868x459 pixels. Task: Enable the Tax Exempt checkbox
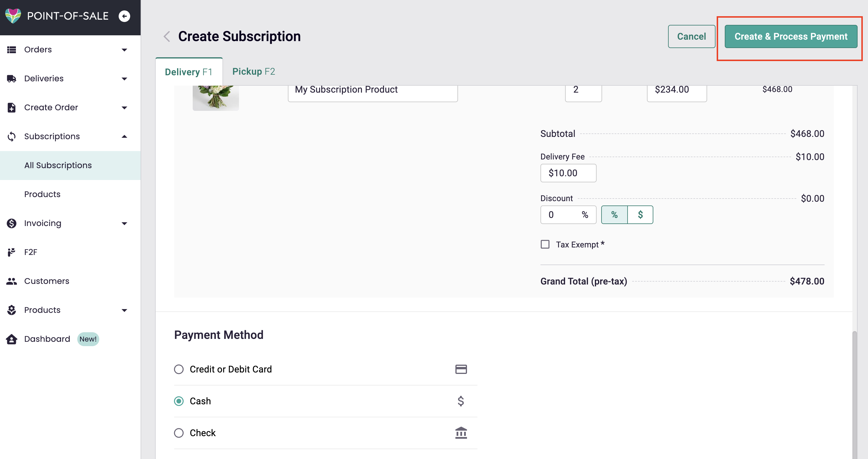point(545,244)
